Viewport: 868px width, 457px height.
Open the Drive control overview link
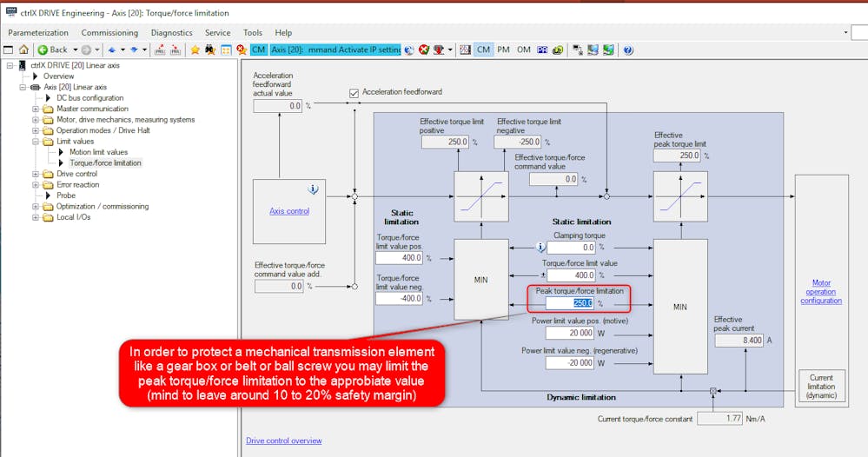pyautogui.click(x=284, y=440)
